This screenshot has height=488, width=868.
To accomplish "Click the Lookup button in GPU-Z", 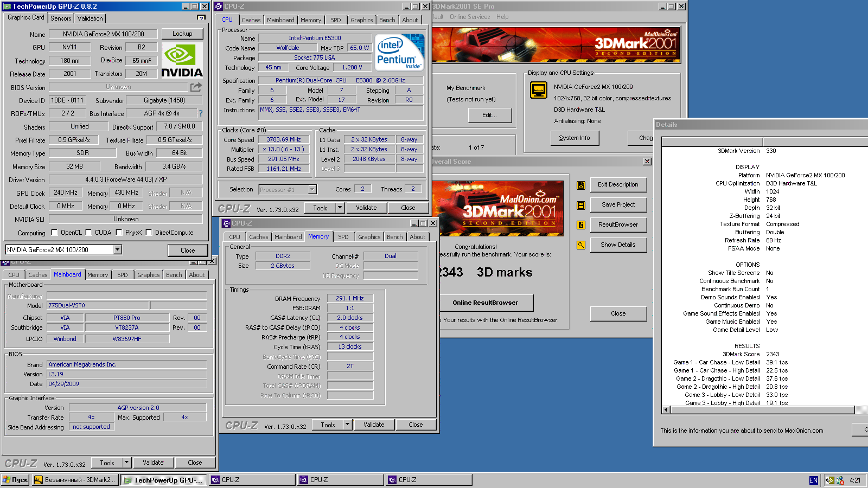I will (x=182, y=34).
